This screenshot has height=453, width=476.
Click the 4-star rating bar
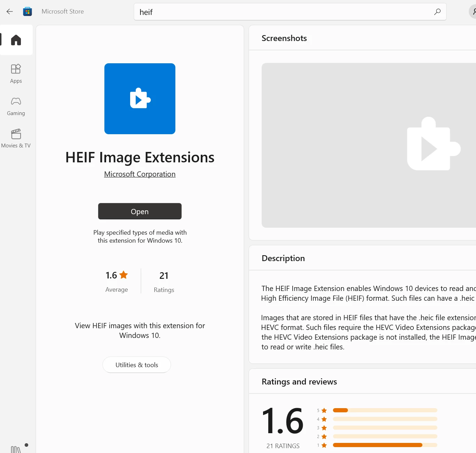(385, 419)
